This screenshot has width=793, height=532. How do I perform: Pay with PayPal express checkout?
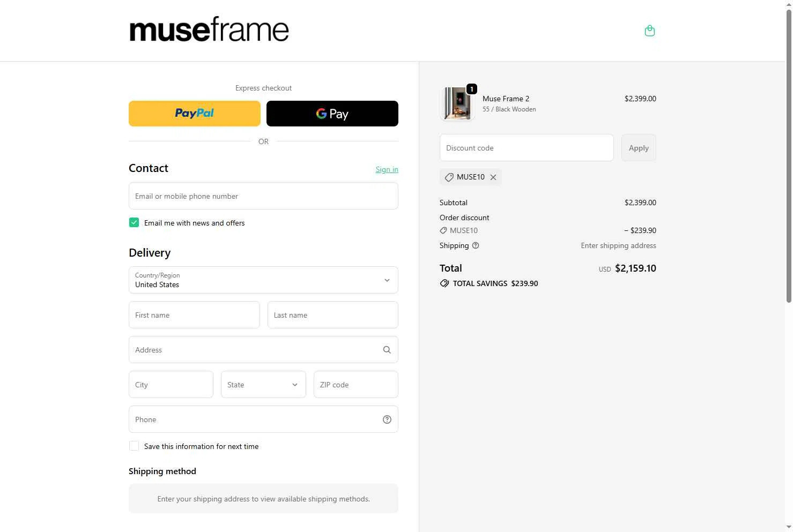tap(195, 114)
